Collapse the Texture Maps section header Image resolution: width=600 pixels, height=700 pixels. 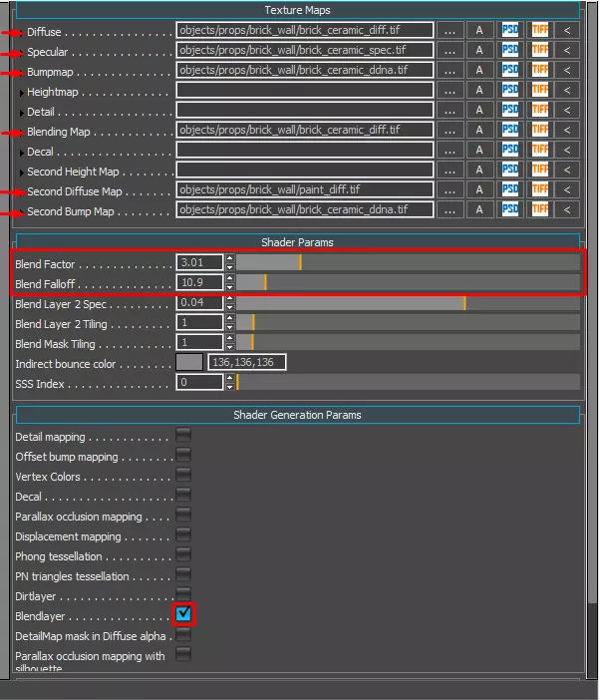point(298,10)
